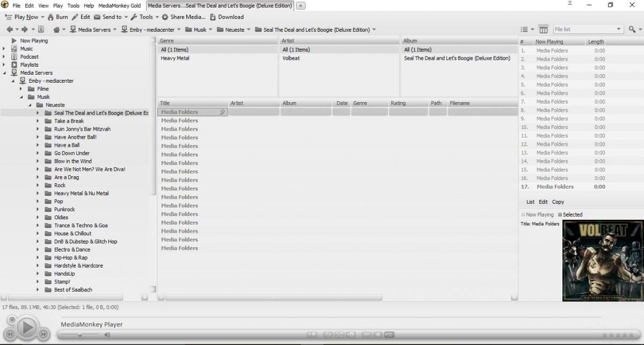Screen dimensions: 644x345
Task: Go forward with the right arrow navigation icon
Action: [x=25, y=30]
